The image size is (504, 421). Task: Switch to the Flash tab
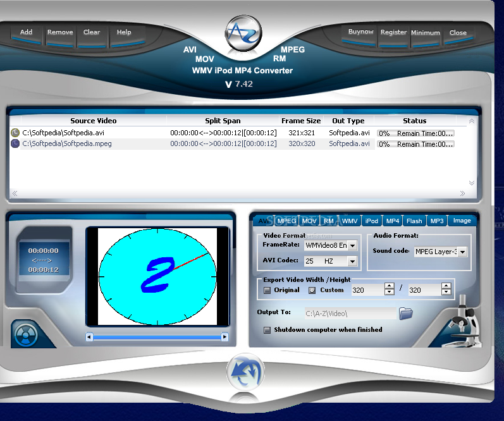pyautogui.click(x=414, y=221)
